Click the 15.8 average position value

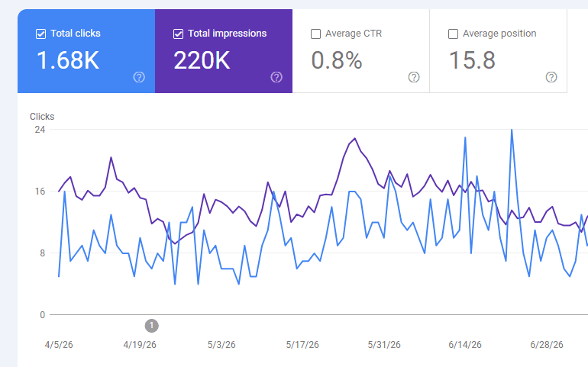point(472,60)
